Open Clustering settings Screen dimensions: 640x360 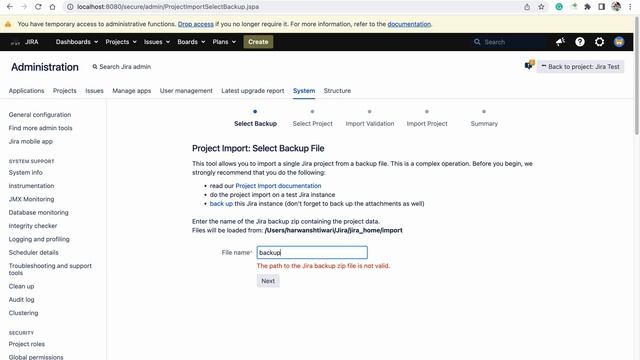[23, 313]
